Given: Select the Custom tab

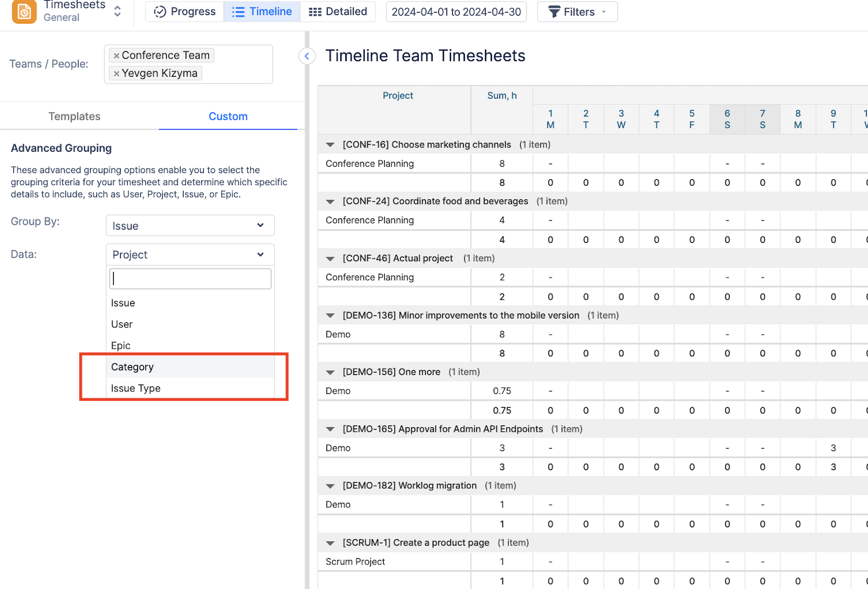Looking at the screenshot, I should (228, 116).
